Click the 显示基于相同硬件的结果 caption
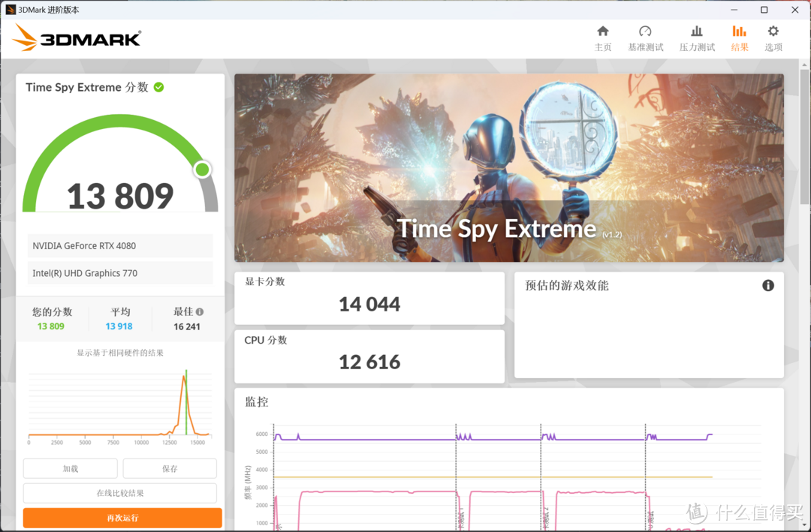This screenshot has width=811, height=532. tap(120, 353)
